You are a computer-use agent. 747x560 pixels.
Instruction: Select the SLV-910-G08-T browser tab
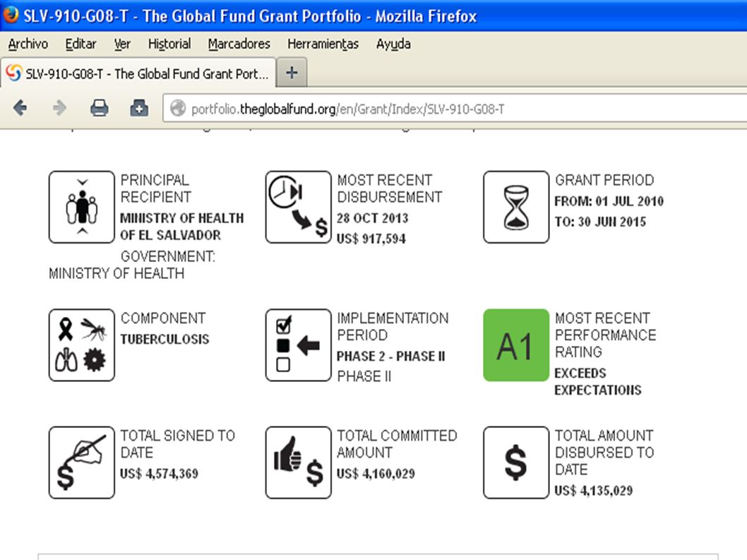pos(138,73)
